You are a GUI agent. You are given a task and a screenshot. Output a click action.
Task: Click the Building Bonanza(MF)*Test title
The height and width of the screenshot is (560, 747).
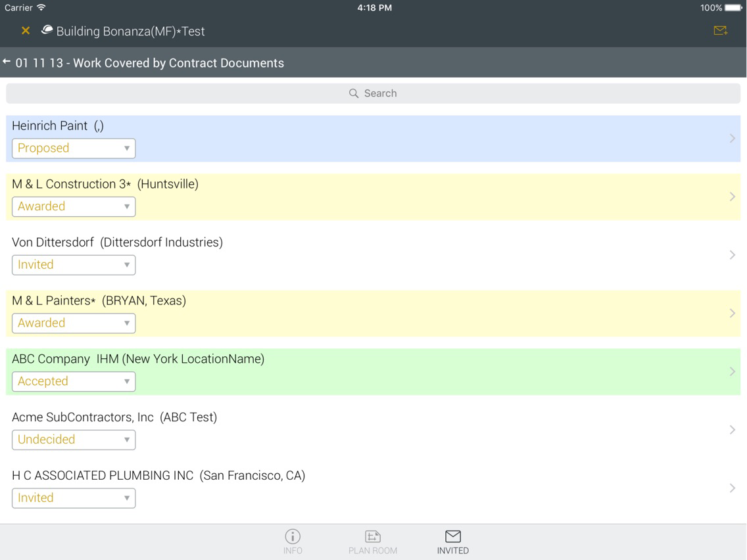(131, 32)
